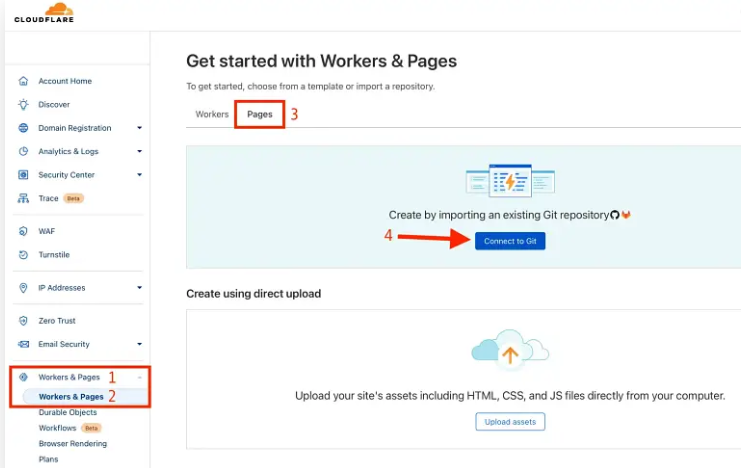The image size is (741, 468).
Task: Click the Analytics & Logs chart icon
Action: point(23,151)
